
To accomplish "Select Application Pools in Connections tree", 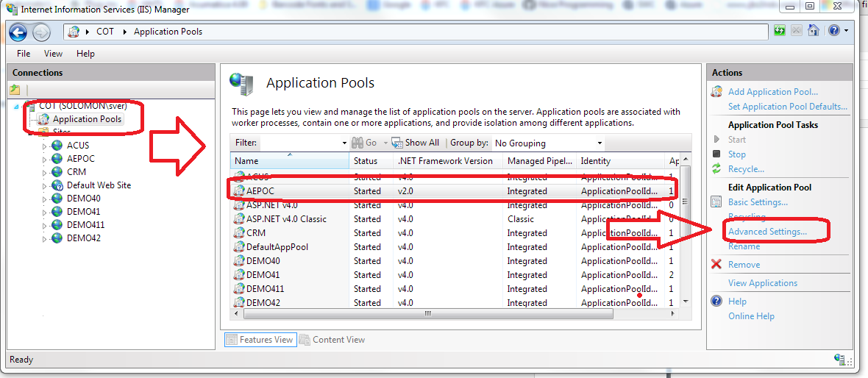I will [x=86, y=119].
